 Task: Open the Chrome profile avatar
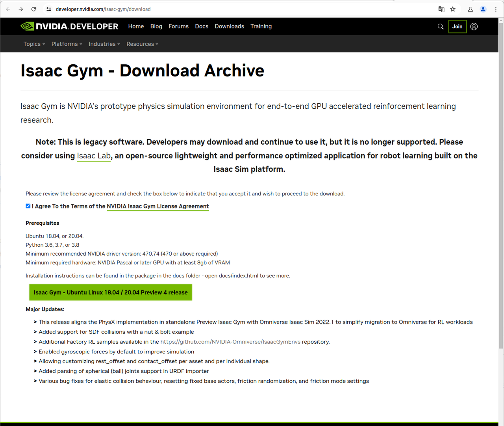[x=483, y=9]
